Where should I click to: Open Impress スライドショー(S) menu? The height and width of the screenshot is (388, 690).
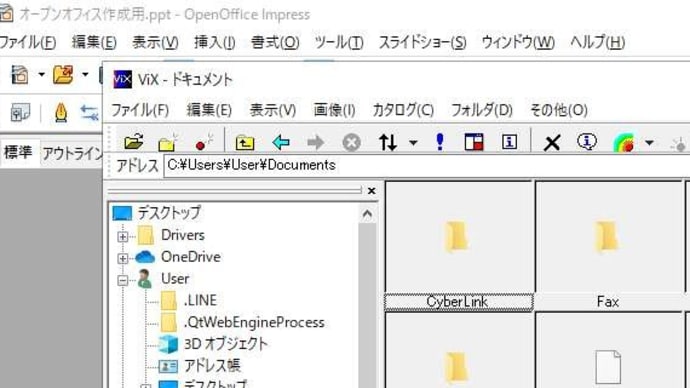422,43
